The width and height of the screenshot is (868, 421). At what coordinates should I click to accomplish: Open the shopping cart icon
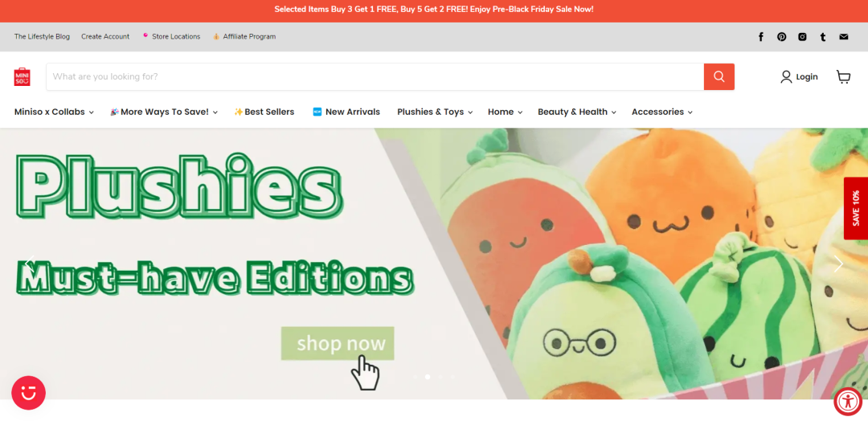(x=843, y=76)
